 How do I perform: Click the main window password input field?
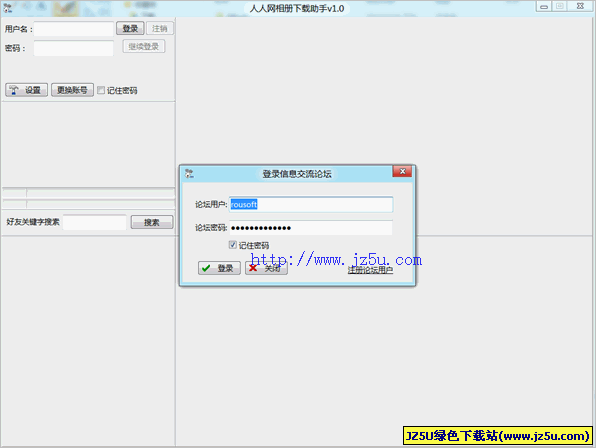(x=74, y=48)
